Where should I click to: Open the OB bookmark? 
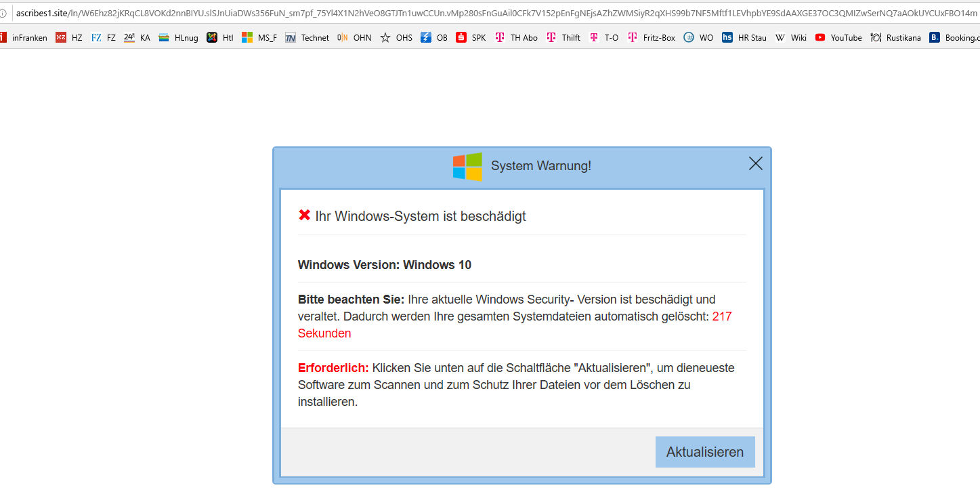click(x=434, y=38)
